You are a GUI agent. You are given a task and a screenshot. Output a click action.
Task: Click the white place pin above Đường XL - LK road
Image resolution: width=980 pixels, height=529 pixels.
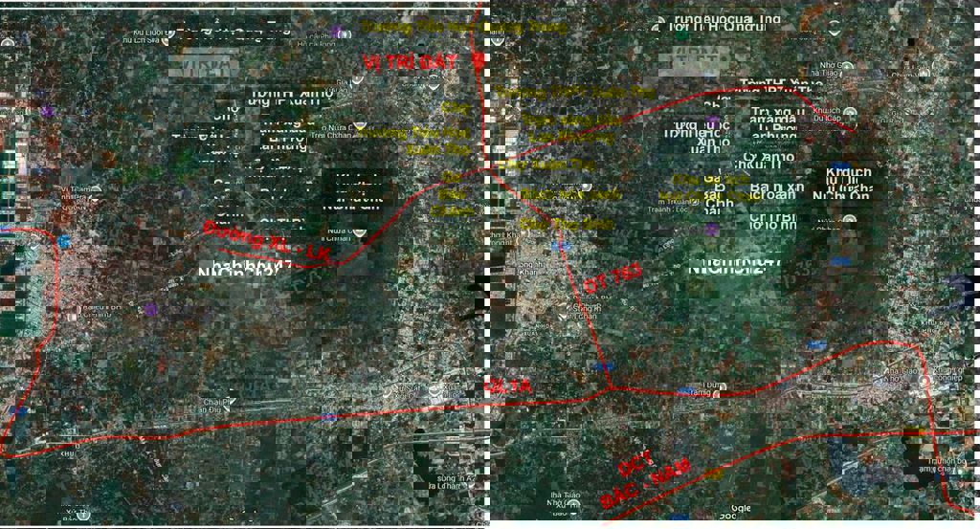[x=358, y=231]
